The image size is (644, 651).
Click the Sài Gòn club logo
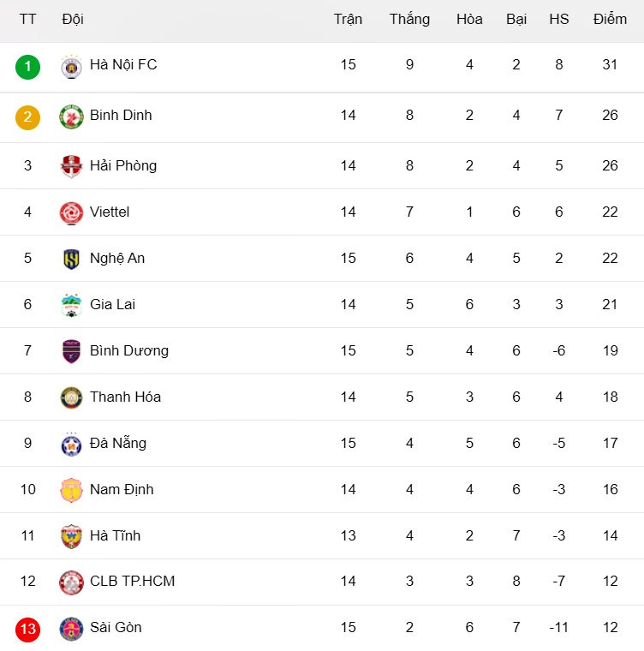click(71, 629)
